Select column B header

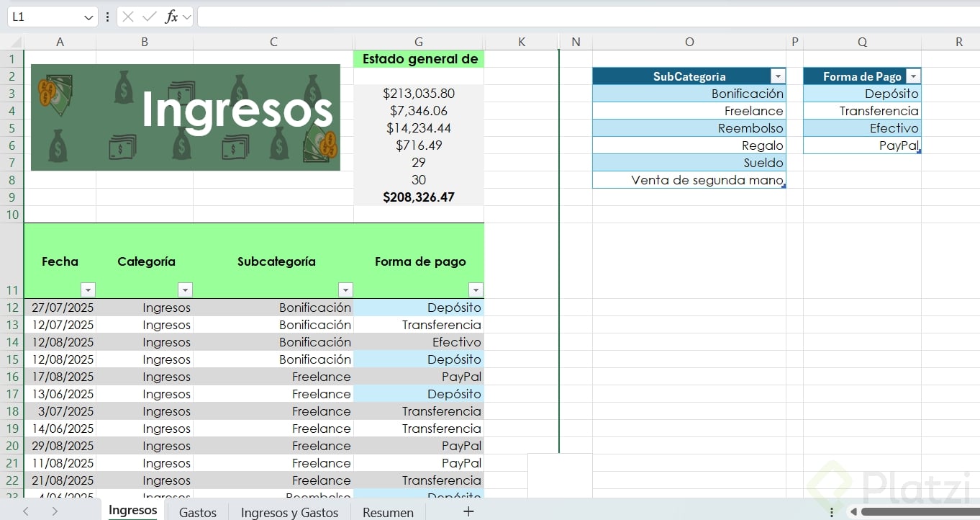145,42
